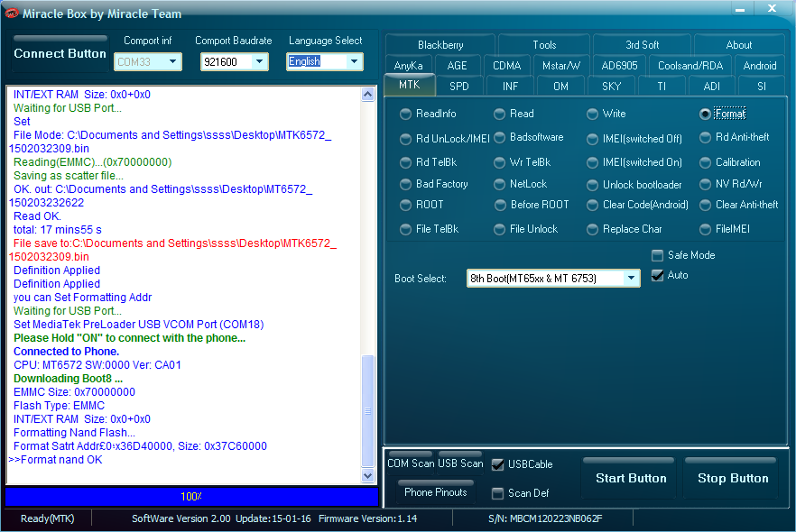Click the Miracle Box logo icon in title bar

click(11, 14)
